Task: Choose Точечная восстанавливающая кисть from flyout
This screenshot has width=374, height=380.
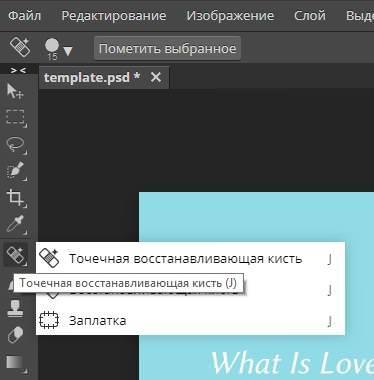Action: click(190, 259)
